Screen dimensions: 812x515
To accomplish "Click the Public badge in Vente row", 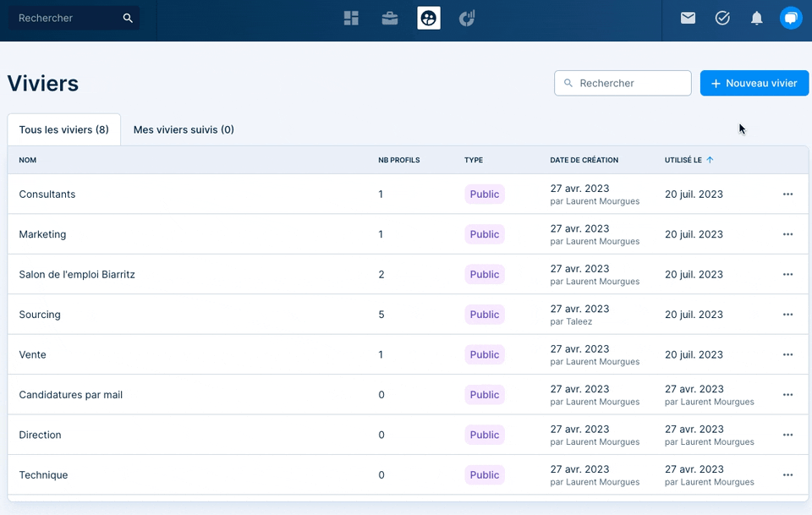I will (484, 354).
